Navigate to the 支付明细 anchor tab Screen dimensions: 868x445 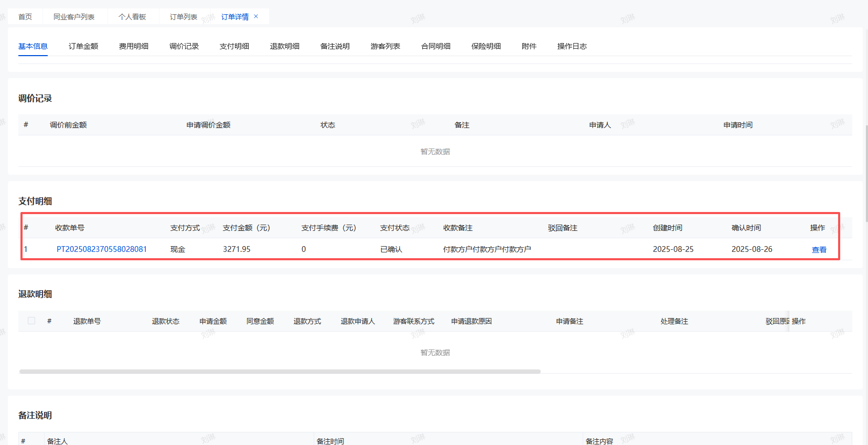(234, 46)
